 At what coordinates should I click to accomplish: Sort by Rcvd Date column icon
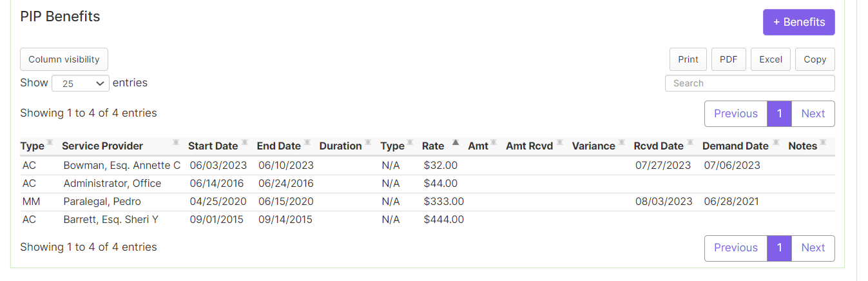point(690,142)
